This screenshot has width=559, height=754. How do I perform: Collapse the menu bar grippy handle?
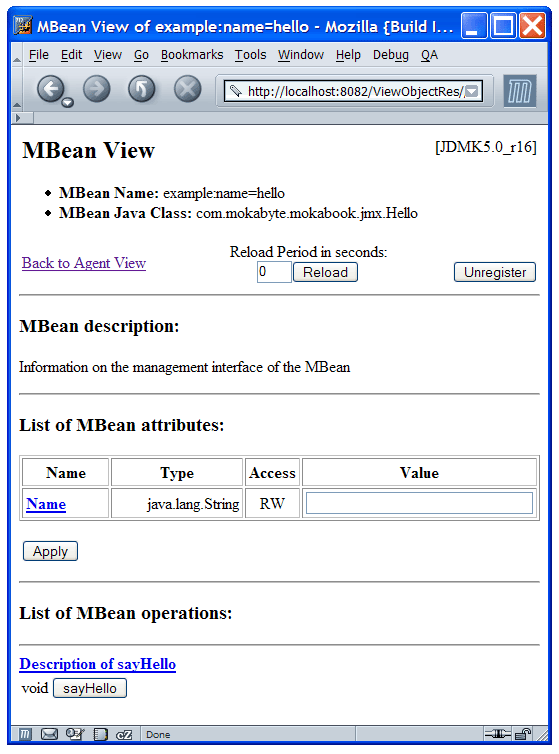(x=16, y=55)
